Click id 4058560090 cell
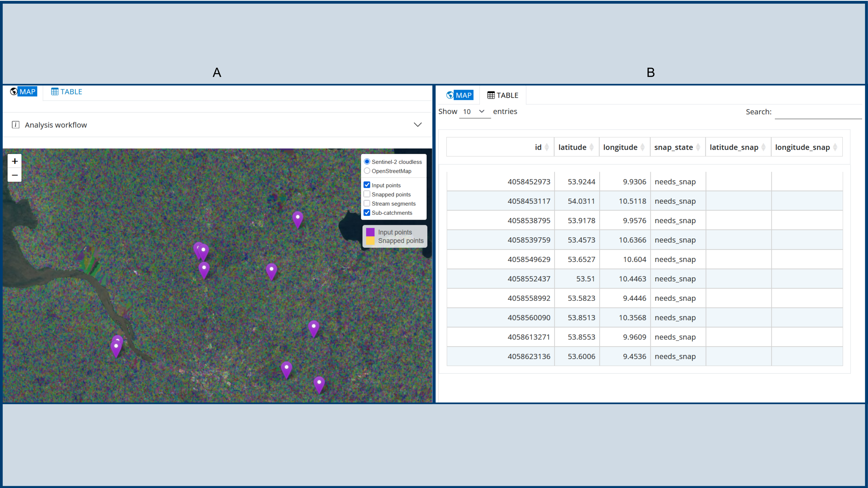 [x=500, y=318]
